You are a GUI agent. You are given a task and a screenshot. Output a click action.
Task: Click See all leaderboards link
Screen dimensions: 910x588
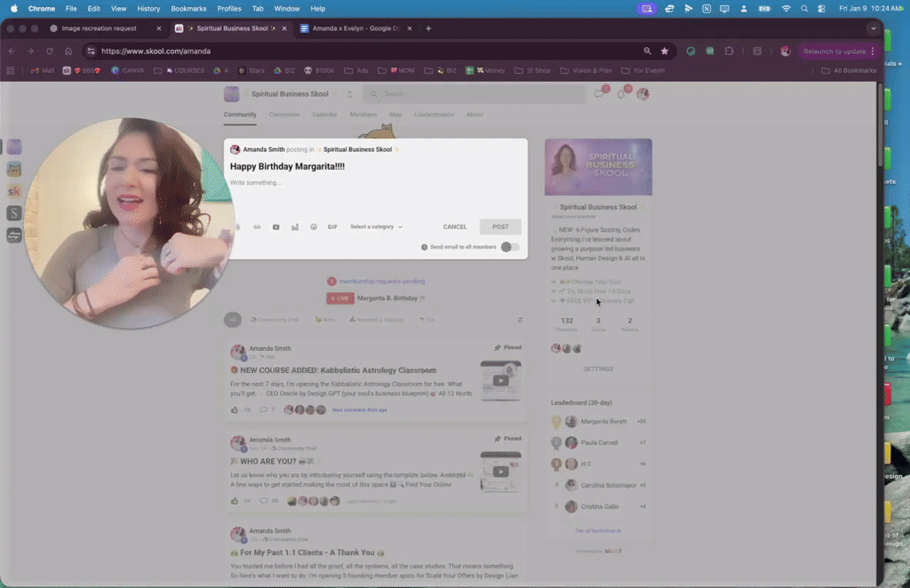598,530
